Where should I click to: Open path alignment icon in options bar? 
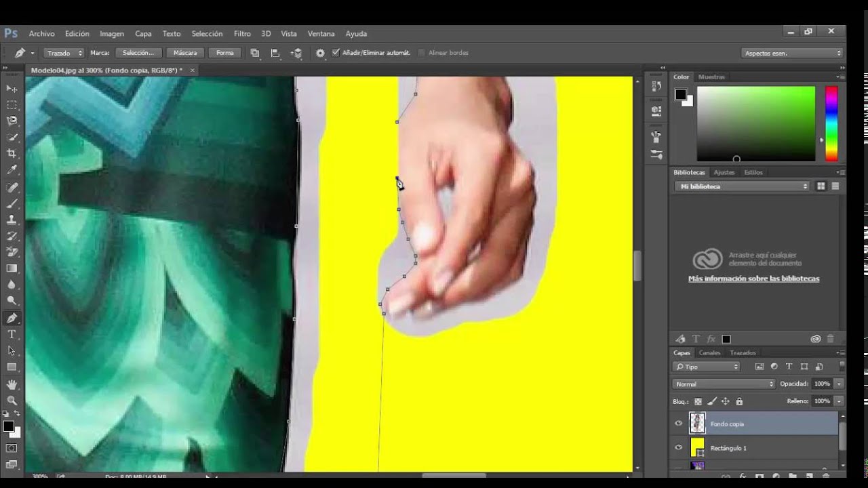(x=275, y=53)
